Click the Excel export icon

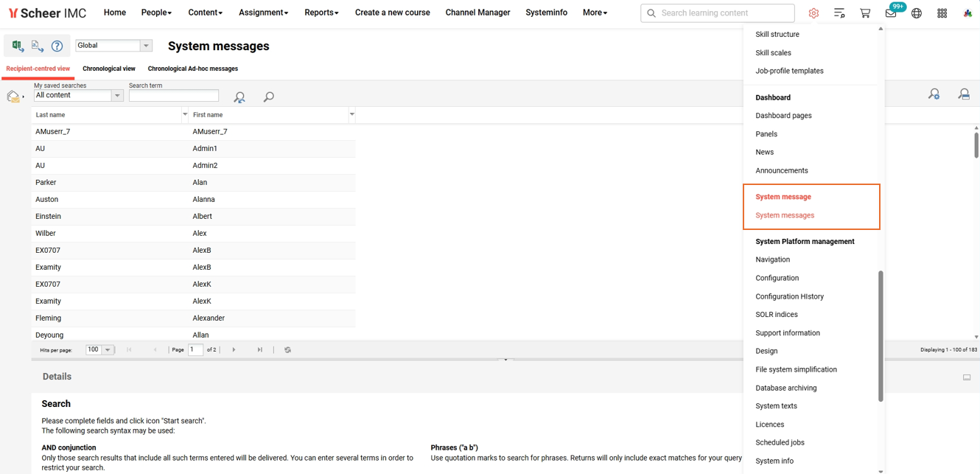point(18,46)
